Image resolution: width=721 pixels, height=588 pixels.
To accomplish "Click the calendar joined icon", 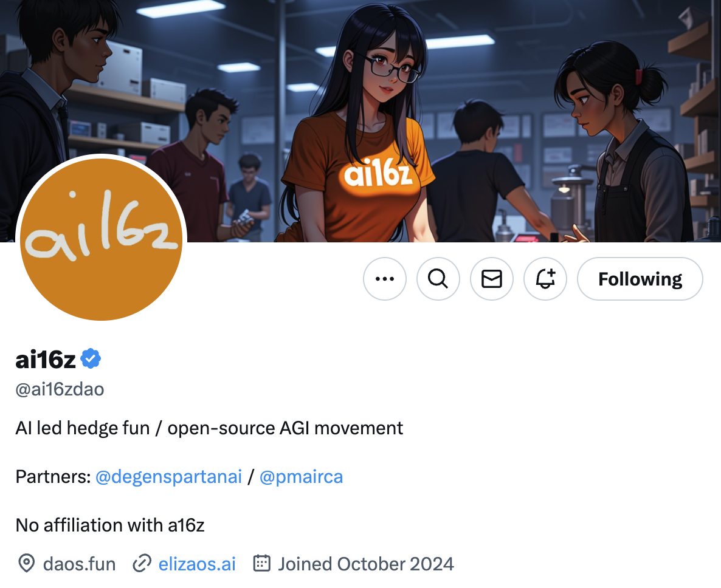I will pyautogui.click(x=261, y=563).
